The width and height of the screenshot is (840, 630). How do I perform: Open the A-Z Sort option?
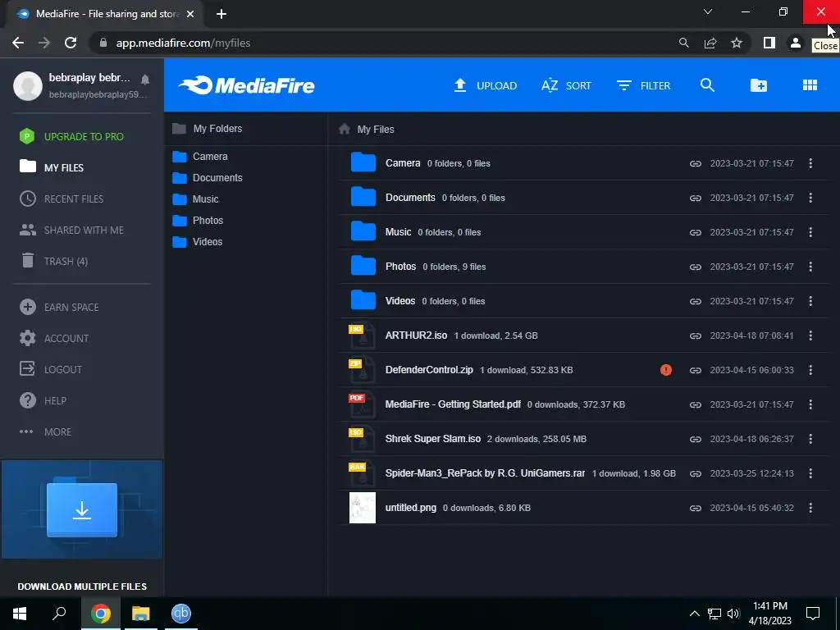[566, 85]
